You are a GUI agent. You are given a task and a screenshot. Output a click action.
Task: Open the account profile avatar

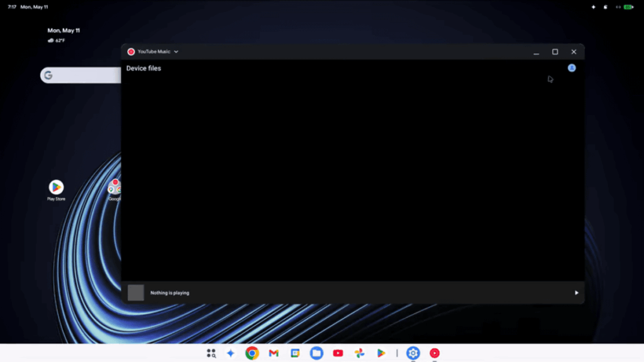pyautogui.click(x=572, y=68)
